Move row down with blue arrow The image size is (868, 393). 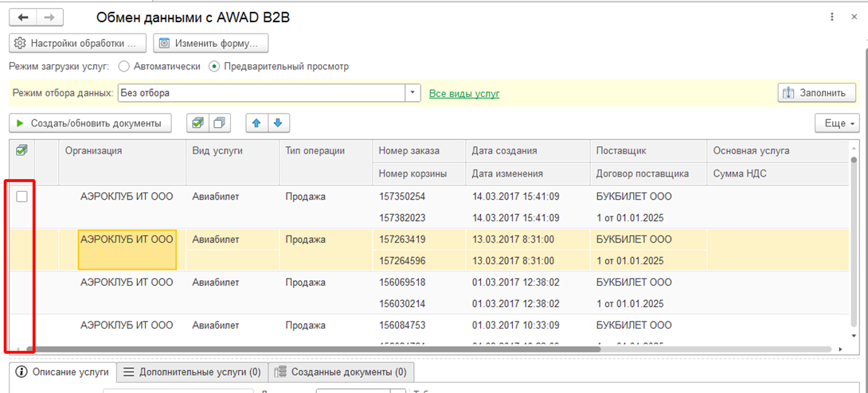[x=278, y=123]
